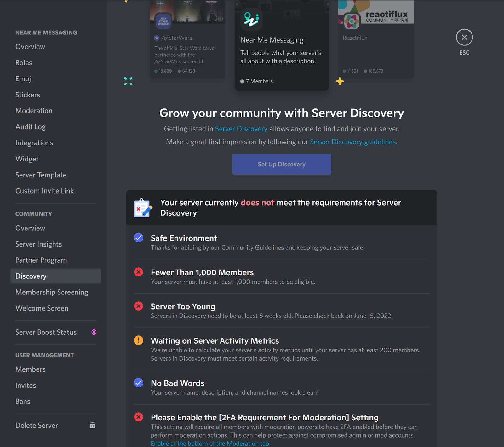Click the orange warning icon for Server Activity Metrics
This screenshot has width=504, height=447.
[138, 340]
